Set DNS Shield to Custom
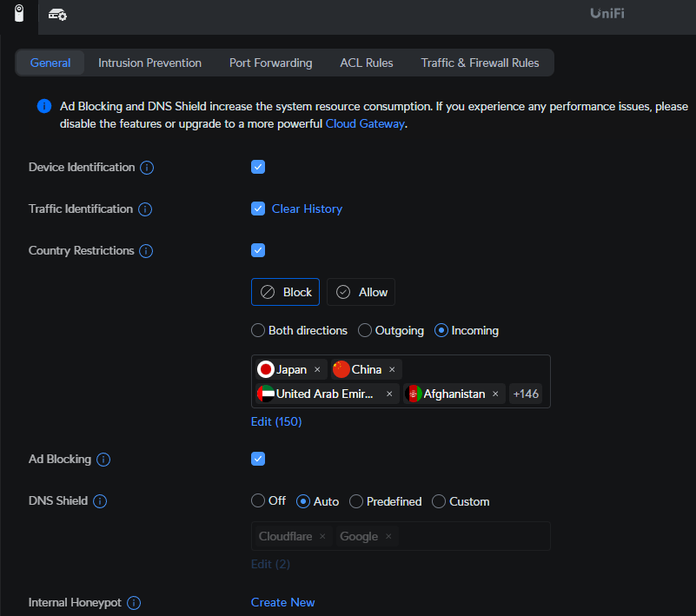This screenshot has width=696, height=616. tap(439, 501)
